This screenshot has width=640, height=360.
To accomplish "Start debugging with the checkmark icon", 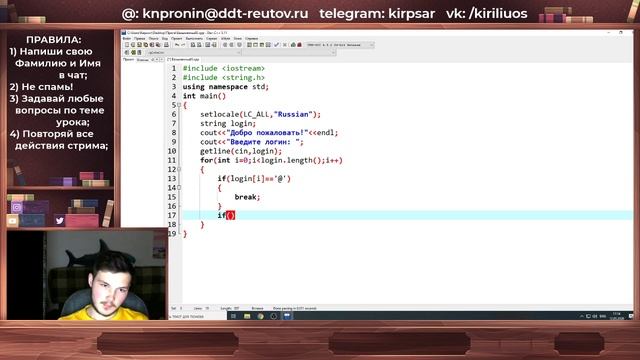I will 276,45.
